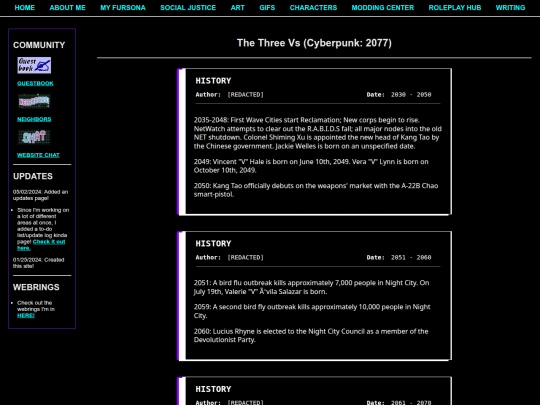Open the webrings HERE! link

coord(26,315)
